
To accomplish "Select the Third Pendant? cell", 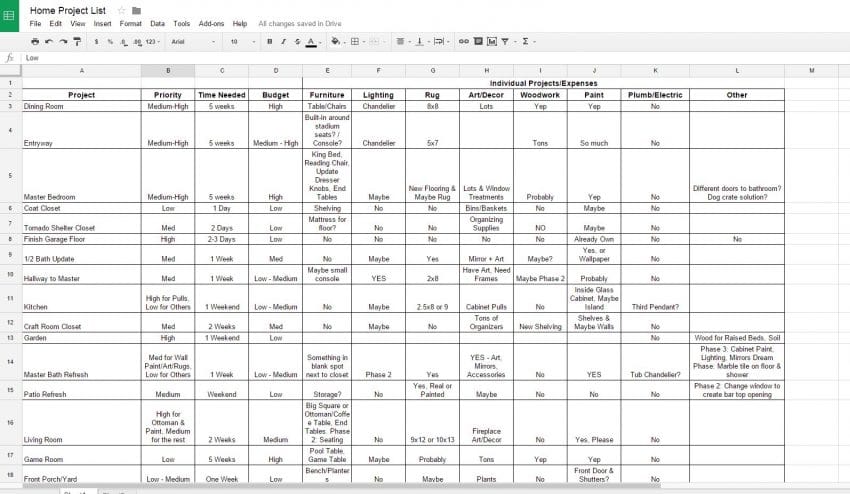I will 655,298.
